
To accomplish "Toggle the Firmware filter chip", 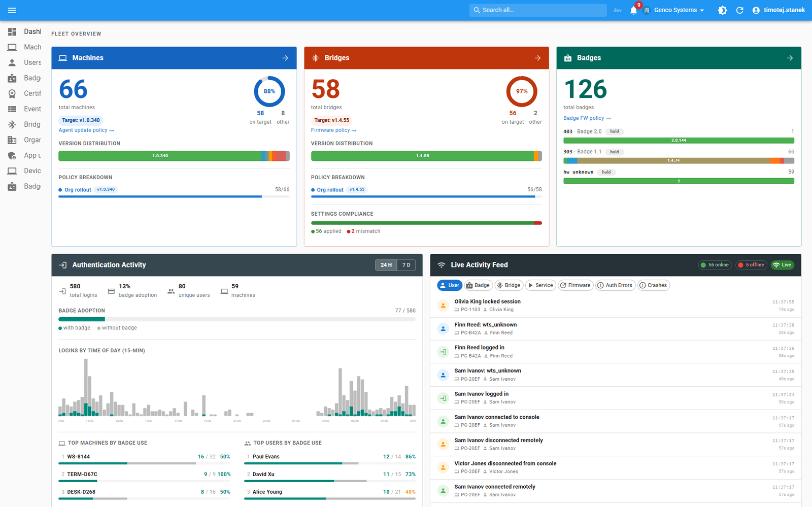I will click(575, 285).
